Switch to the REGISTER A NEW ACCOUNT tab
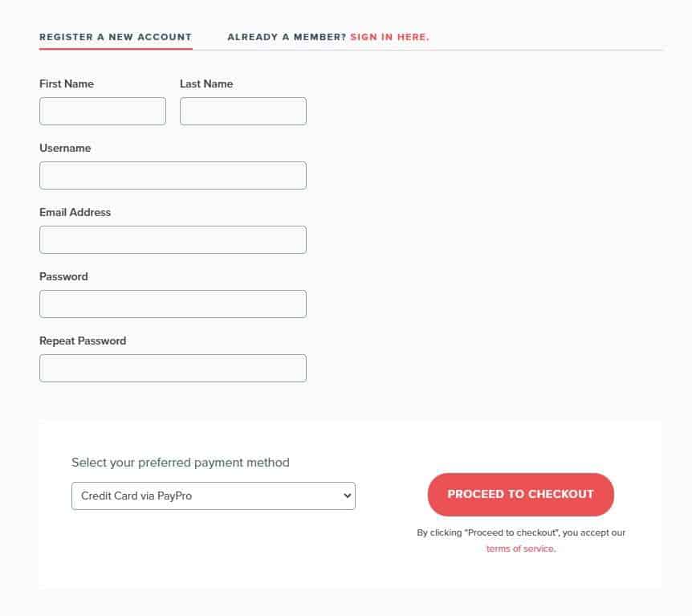The height and width of the screenshot is (616, 692). [116, 37]
